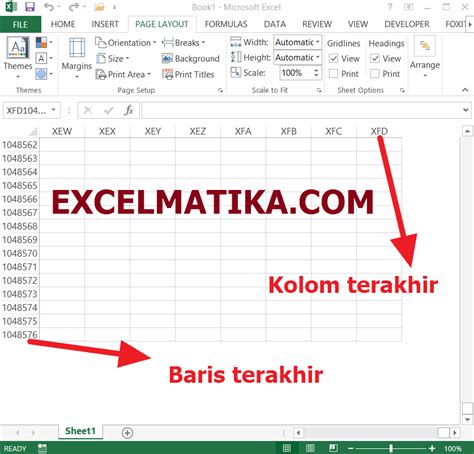This screenshot has width=474, height=454.
Task: Click the Undo arrow icon
Action: tap(49, 7)
